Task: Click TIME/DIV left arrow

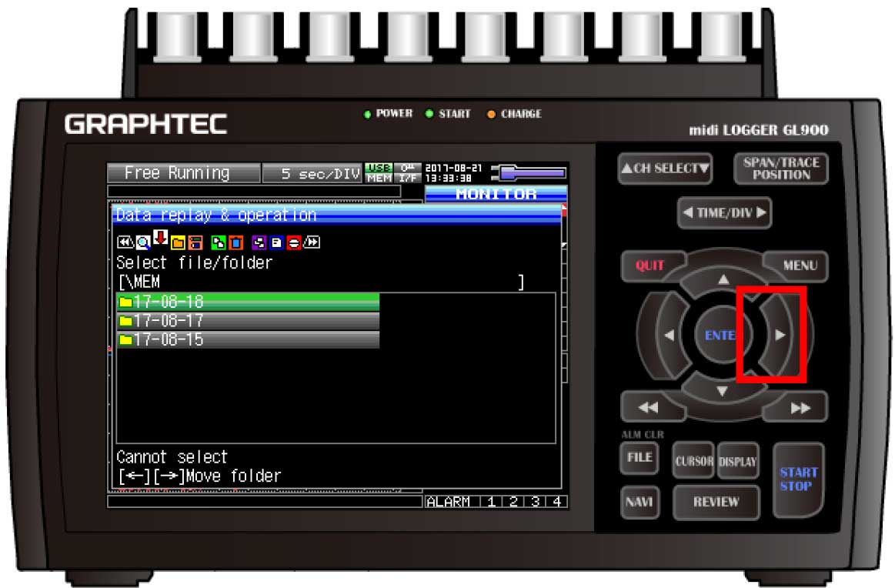Action: coord(688,212)
